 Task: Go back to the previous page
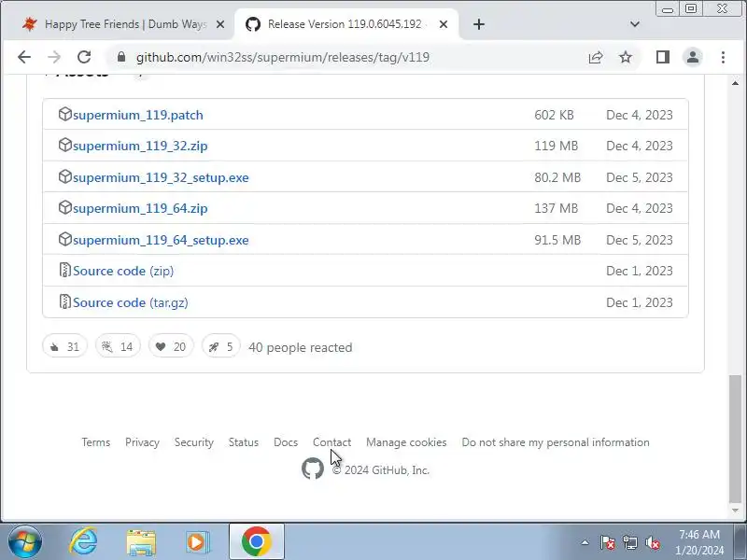(x=24, y=57)
